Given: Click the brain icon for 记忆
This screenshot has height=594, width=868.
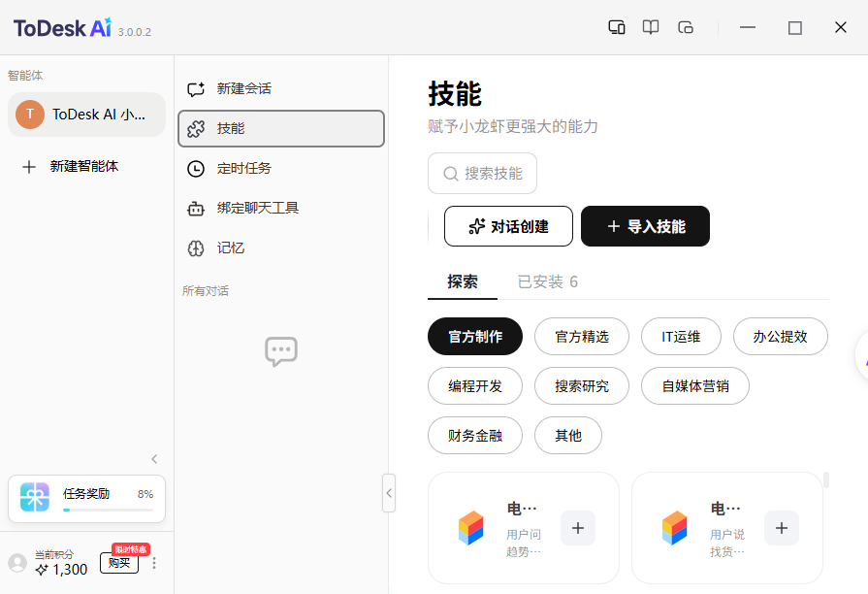Looking at the screenshot, I should [x=196, y=248].
